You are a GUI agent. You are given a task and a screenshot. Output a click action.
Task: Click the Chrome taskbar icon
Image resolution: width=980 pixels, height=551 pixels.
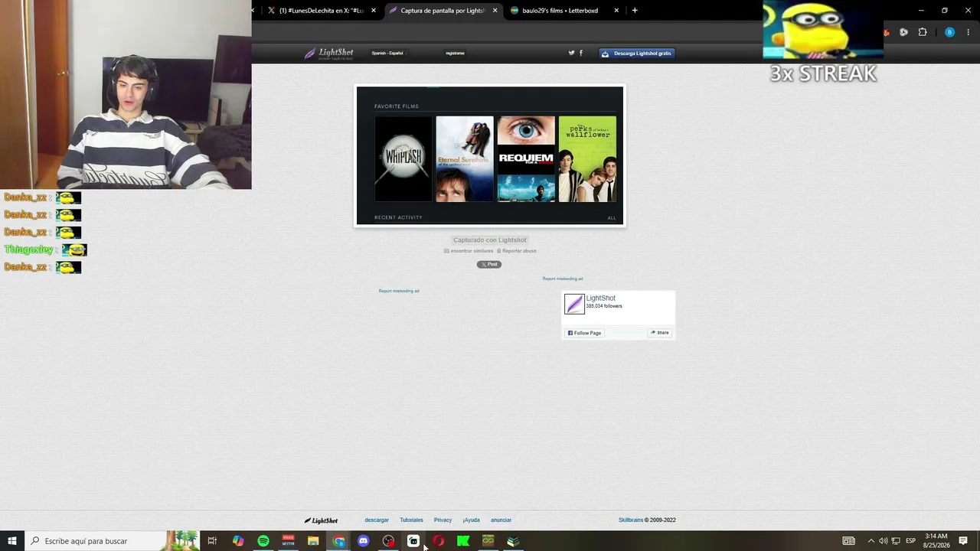pyautogui.click(x=338, y=541)
